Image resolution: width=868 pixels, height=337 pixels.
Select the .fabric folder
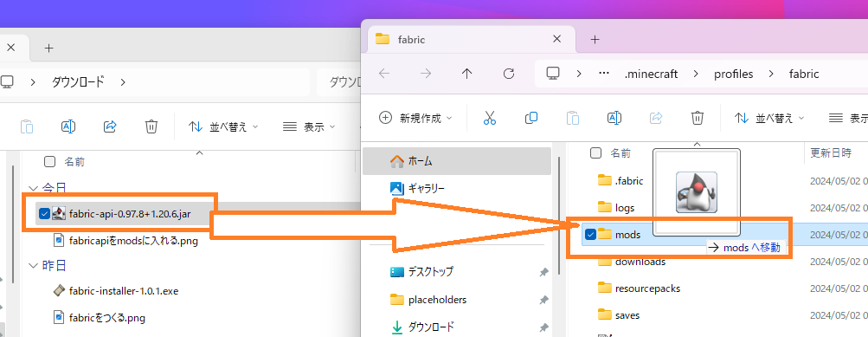pos(621,180)
